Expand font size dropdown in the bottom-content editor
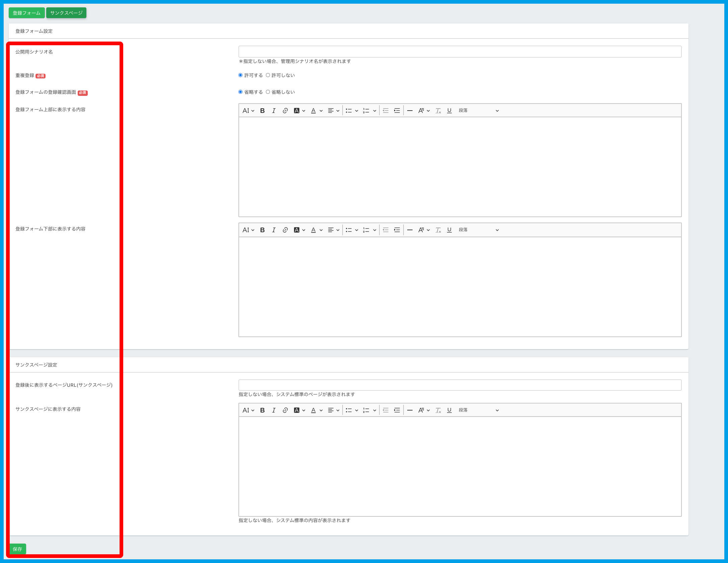Screen dimensions: 728x563 248,230
